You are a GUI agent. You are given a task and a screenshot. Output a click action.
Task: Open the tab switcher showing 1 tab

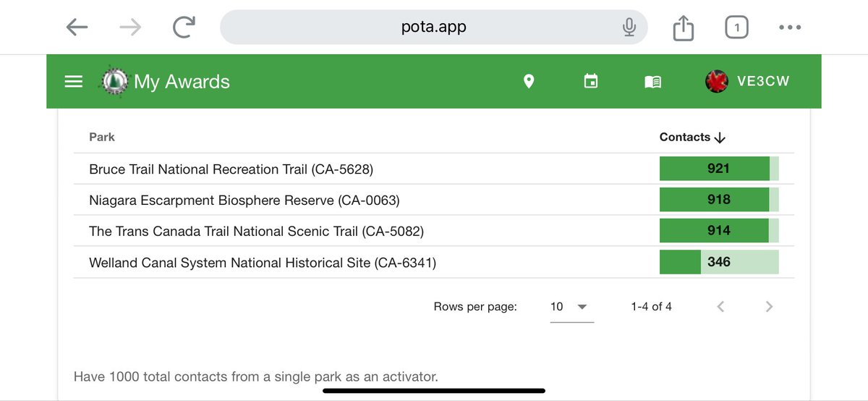point(736,28)
